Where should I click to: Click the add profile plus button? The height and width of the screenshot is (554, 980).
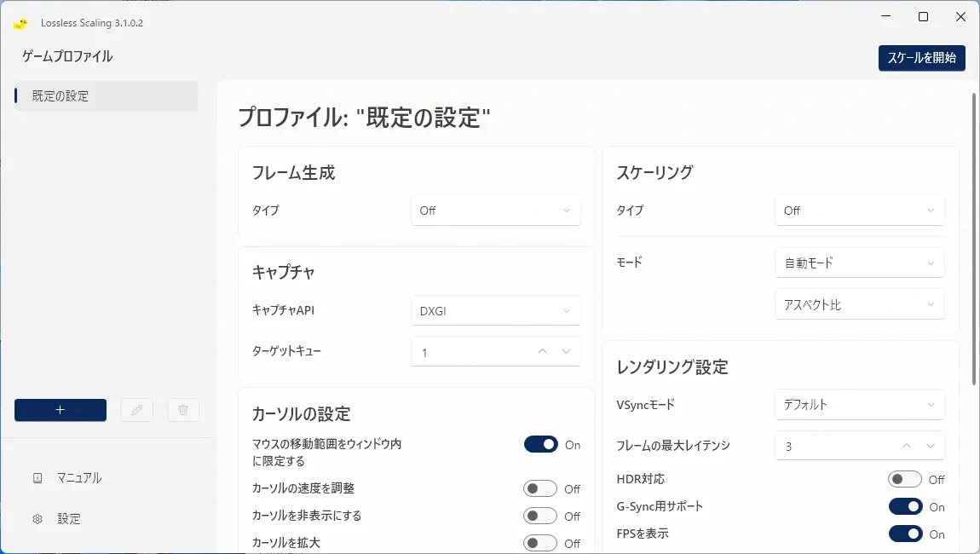tap(60, 410)
